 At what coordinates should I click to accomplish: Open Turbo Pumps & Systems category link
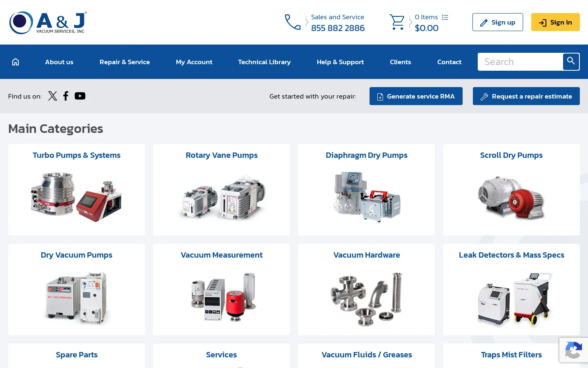(76, 155)
